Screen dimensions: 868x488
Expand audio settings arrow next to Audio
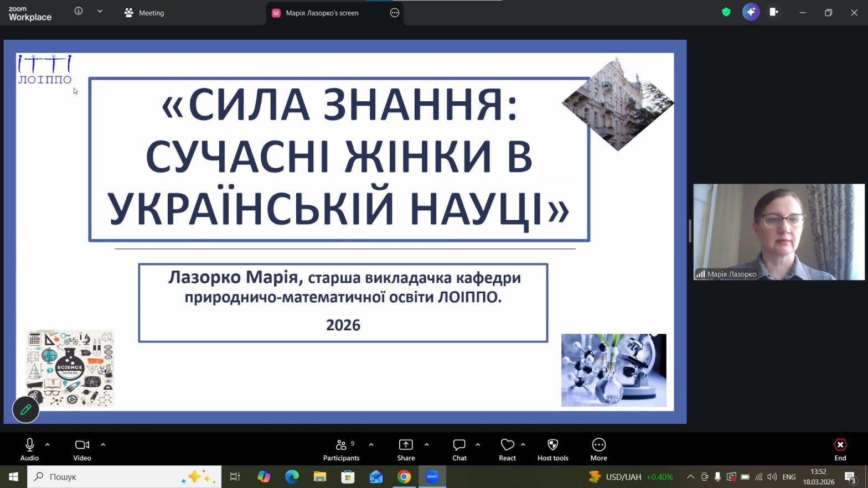[48, 444]
